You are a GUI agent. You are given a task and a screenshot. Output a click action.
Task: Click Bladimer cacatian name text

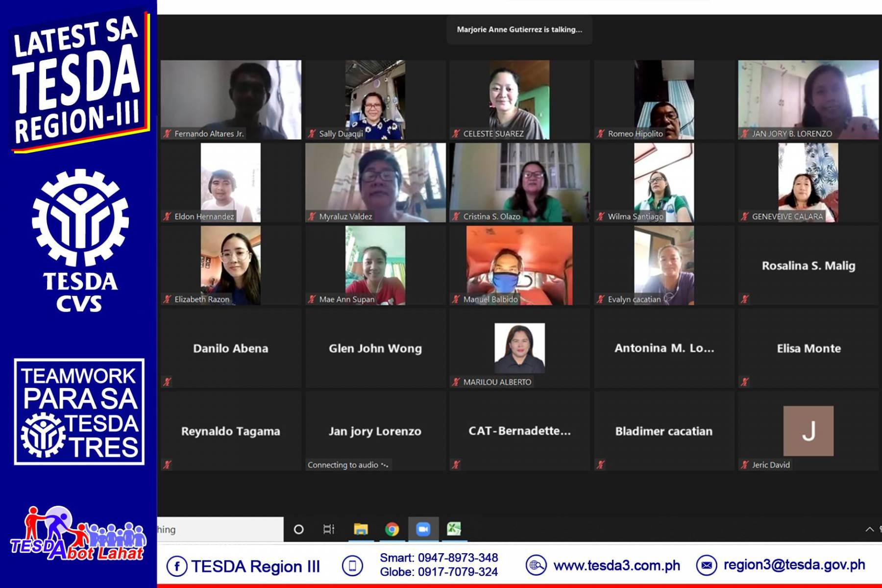(x=664, y=431)
